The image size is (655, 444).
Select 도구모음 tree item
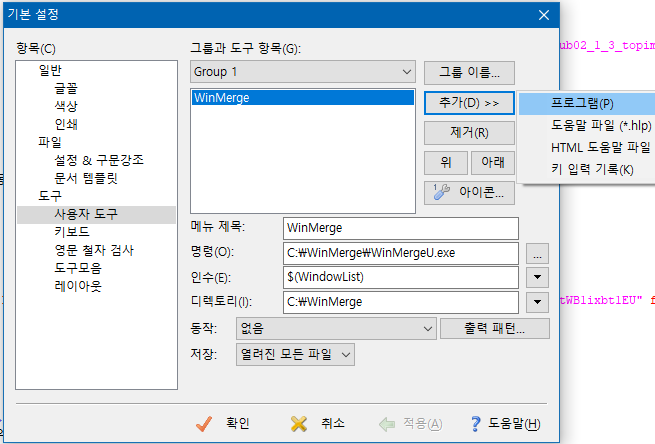(x=78, y=268)
